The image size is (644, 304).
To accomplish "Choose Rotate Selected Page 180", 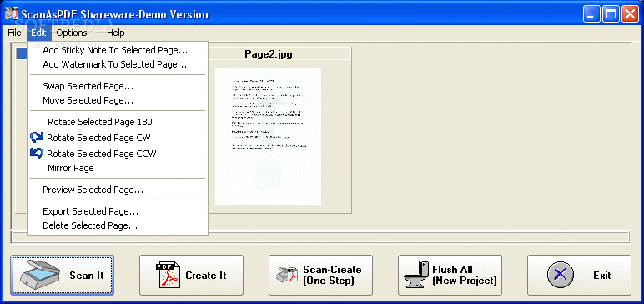I will [118, 122].
